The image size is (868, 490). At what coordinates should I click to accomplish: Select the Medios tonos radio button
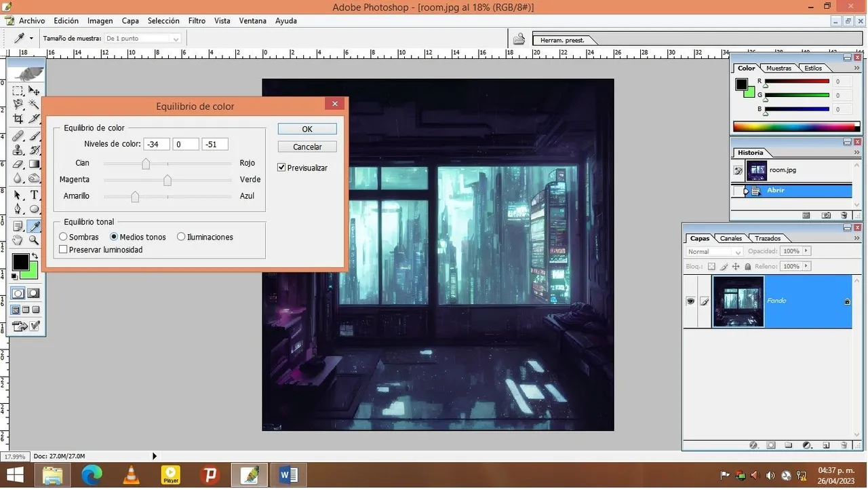(114, 237)
